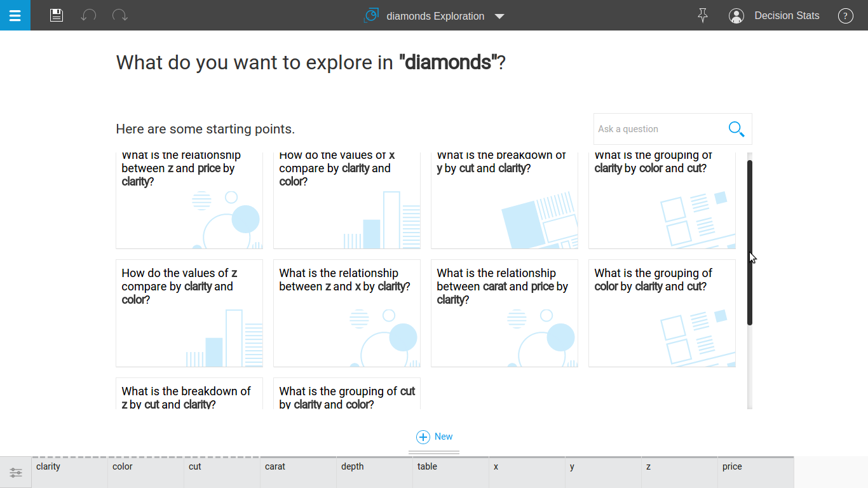Expand the diamonds Exploration dropdown arrow
Image resolution: width=868 pixels, height=488 pixels.
point(499,17)
